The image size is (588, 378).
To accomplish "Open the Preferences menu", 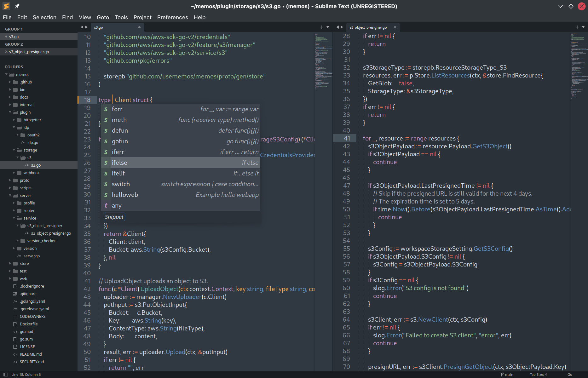I will 172,17.
